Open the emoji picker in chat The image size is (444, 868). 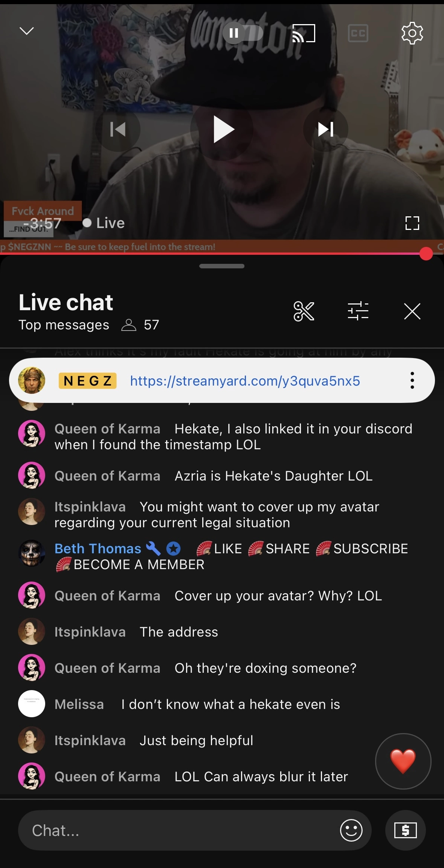(x=351, y=830)
